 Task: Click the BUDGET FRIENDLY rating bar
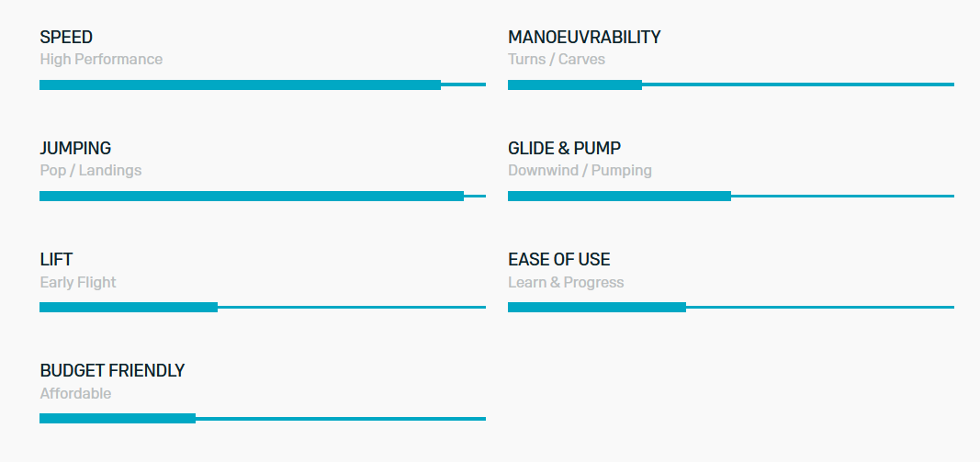263,419
